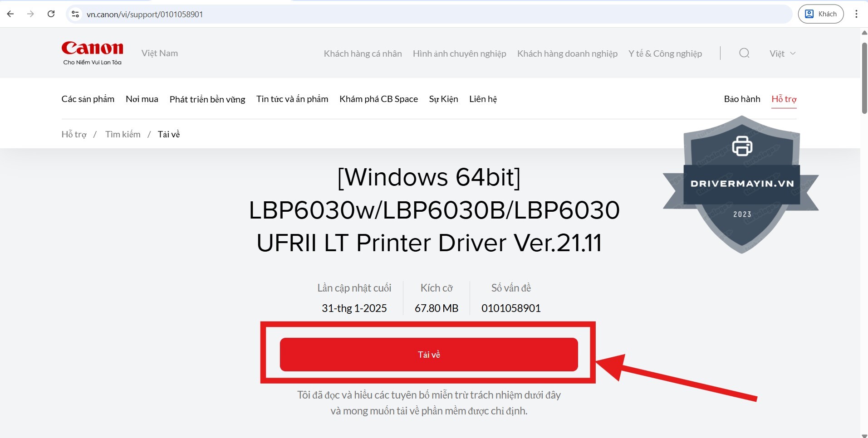Expand the Việt language dropdown

(782, 54)
